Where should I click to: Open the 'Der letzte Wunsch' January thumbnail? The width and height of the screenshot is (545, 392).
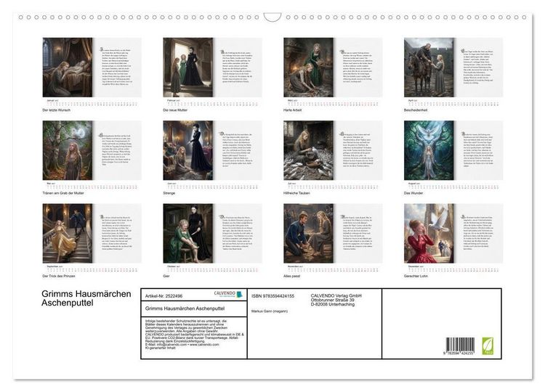click(x=92, y=68)
